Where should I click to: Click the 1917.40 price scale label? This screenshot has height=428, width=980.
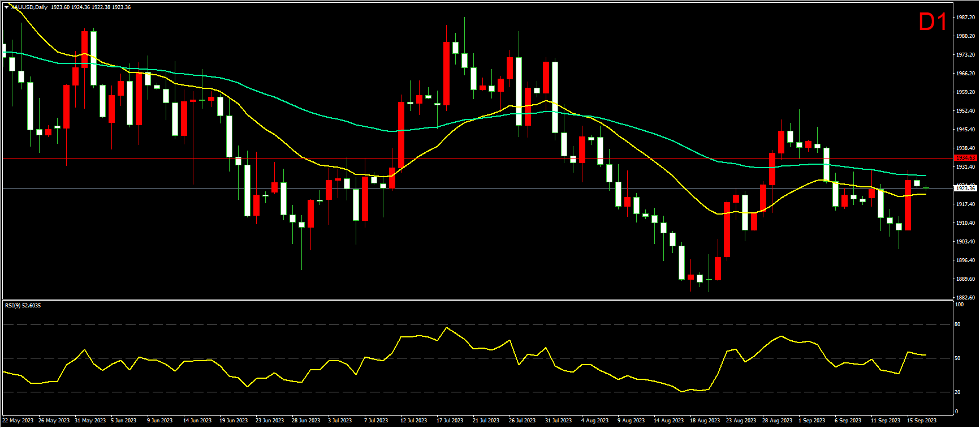pyautogui.click(x=965, y=204)
